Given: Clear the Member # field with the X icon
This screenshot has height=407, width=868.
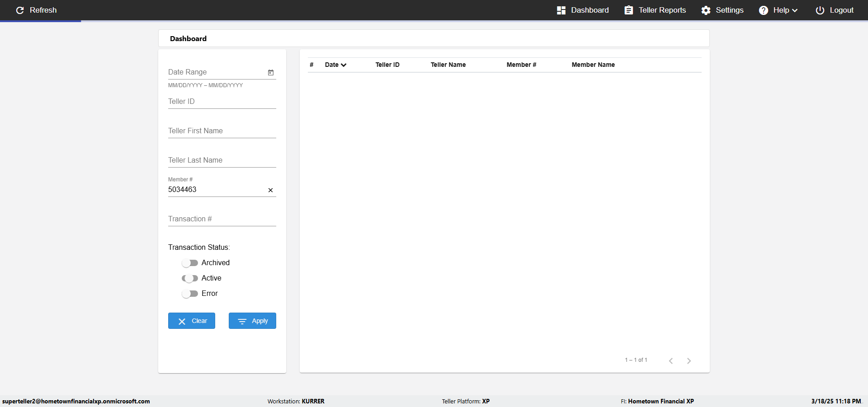Looking at the screenshot, I should point(271,190).
